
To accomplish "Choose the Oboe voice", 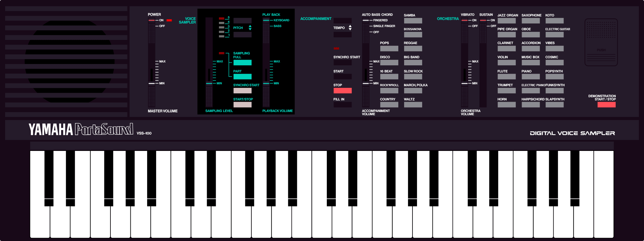I will click(531, 34).
